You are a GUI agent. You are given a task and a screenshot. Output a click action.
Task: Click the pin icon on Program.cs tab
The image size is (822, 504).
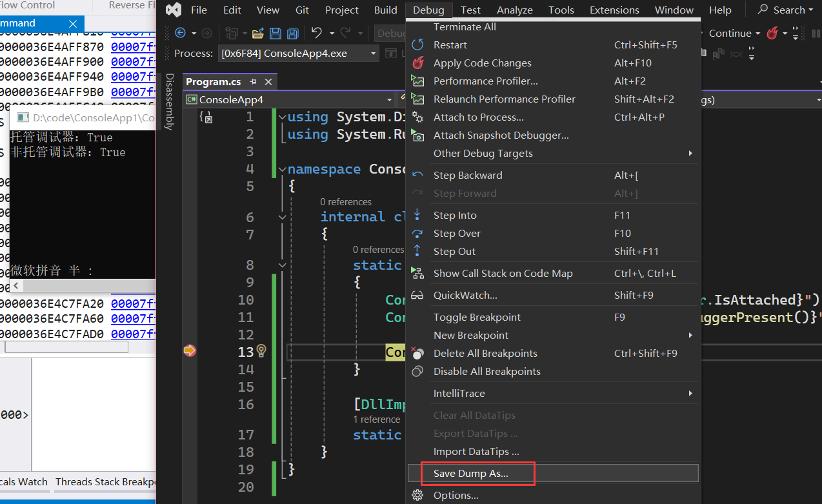254,81
